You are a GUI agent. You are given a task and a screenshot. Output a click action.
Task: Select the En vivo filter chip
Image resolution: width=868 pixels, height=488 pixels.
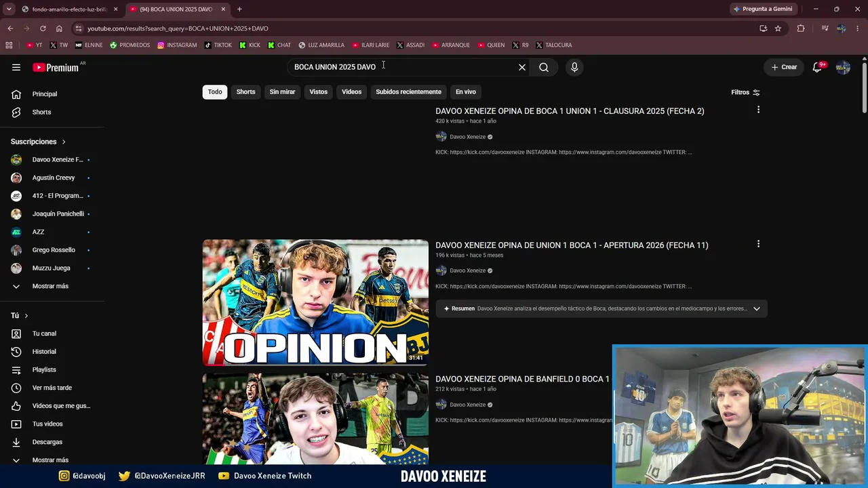pos(465,91)
